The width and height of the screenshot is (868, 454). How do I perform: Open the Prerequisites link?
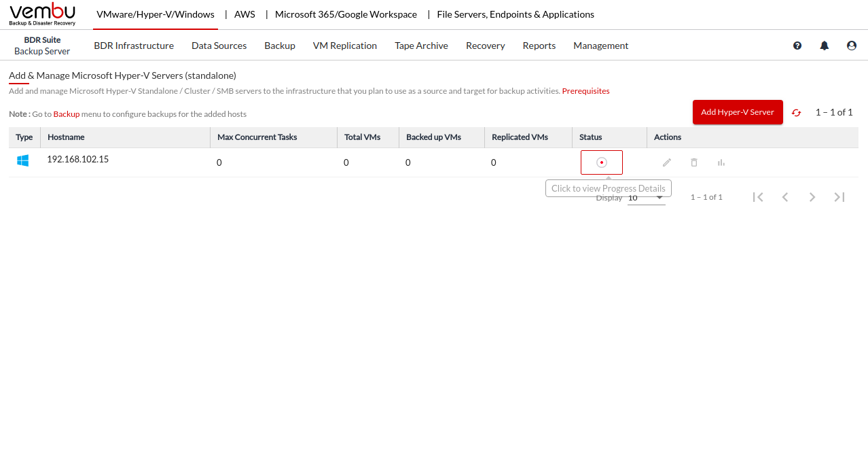point(585,91)
